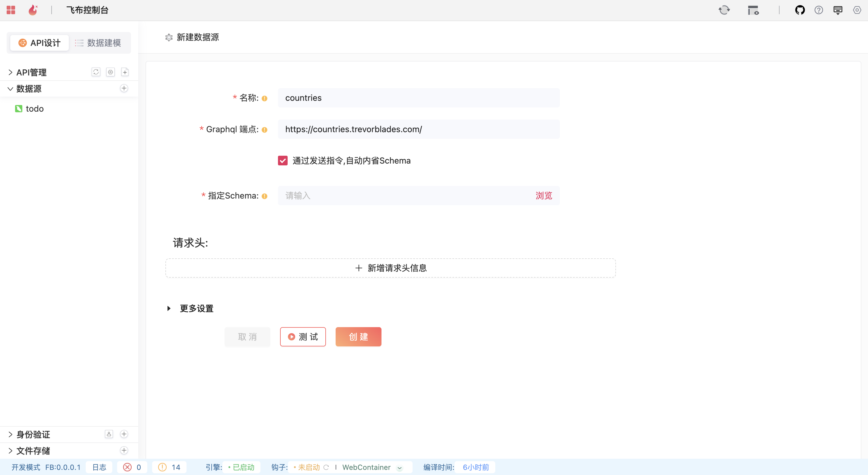Click the 浏览 link in Schema field

pyautogui.click(x=544, y=195)
